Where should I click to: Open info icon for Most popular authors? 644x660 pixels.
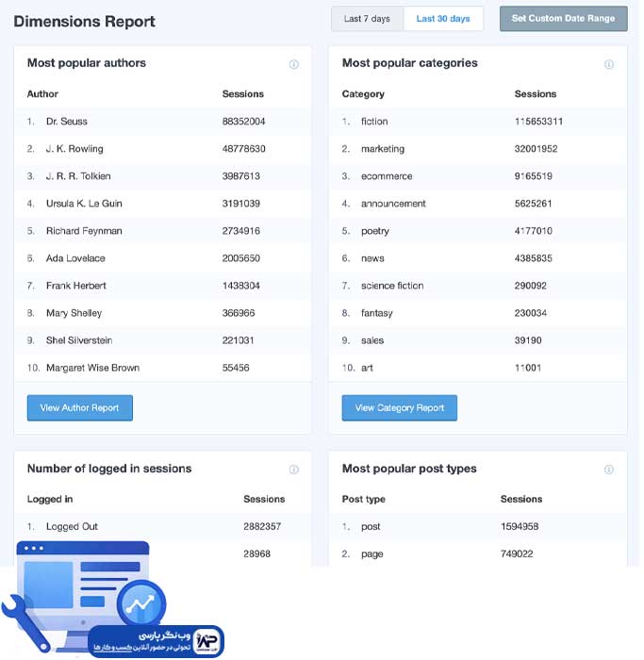click(294, 64)
